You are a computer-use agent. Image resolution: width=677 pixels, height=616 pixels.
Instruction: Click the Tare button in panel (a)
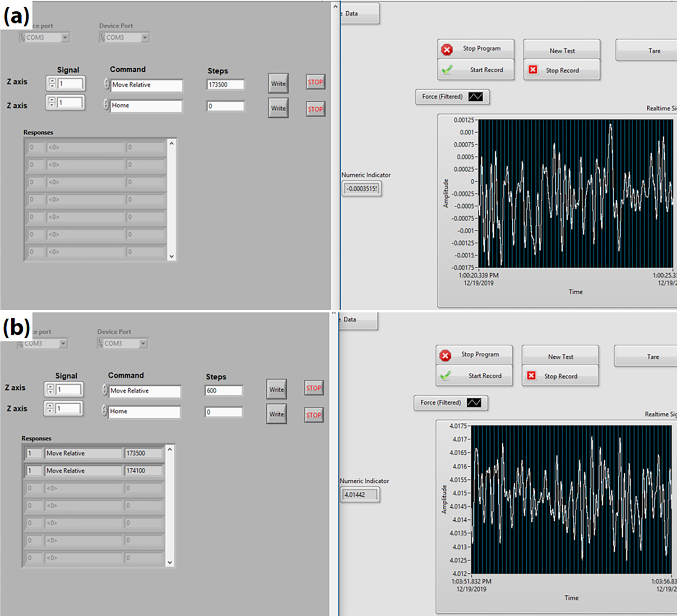[x=654, y=51]
